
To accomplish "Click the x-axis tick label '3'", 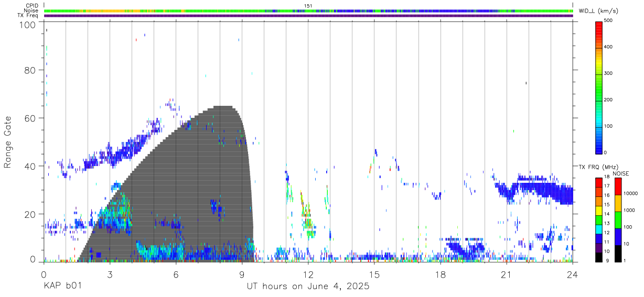I will [x=110, y=274].
